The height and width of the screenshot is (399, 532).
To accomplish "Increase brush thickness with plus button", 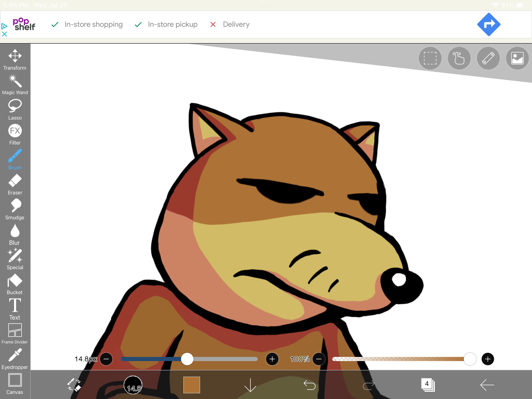I will [x=272, y=359].
